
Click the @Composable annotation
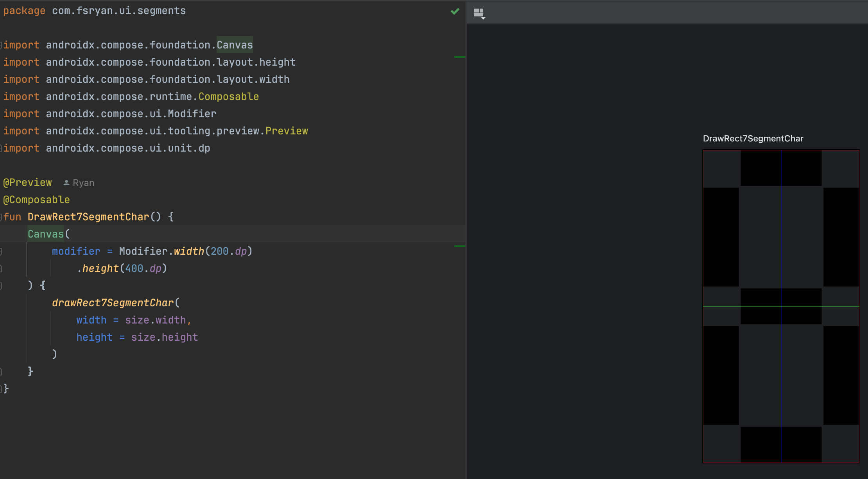(x=36, y=200)
